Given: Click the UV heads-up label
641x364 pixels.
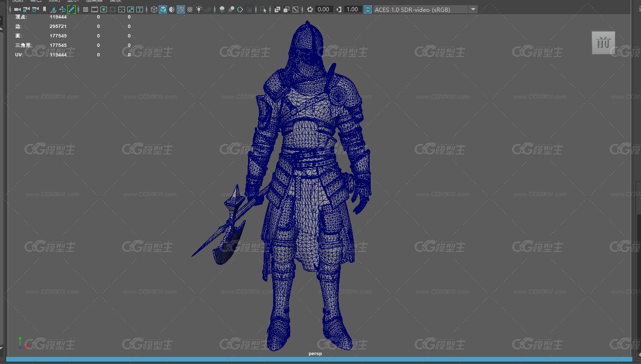Looking at the screenshot, I should tap(18, 55).
